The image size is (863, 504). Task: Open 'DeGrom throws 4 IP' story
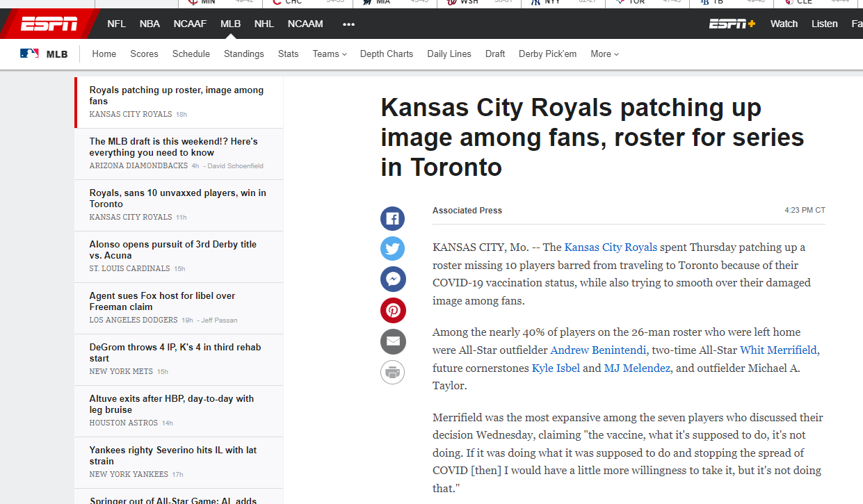coord(175,353)
